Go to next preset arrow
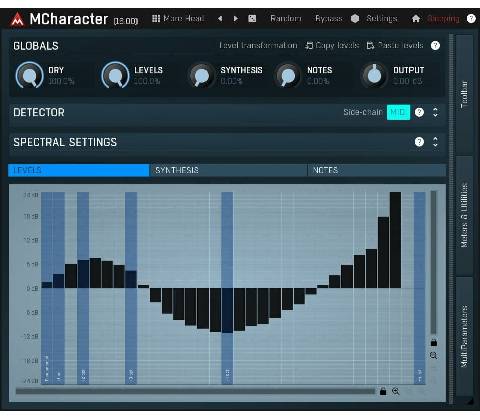 [236, 19]
